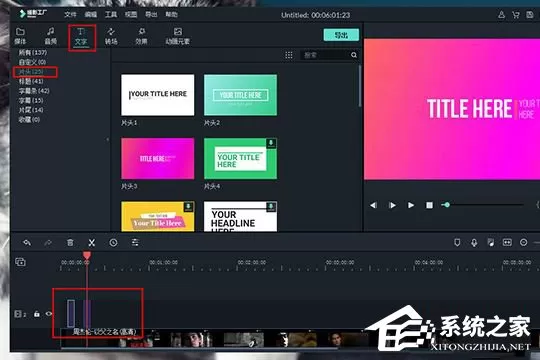
Task: Start voiceover recording with the microphone icon
Action: 474,243
